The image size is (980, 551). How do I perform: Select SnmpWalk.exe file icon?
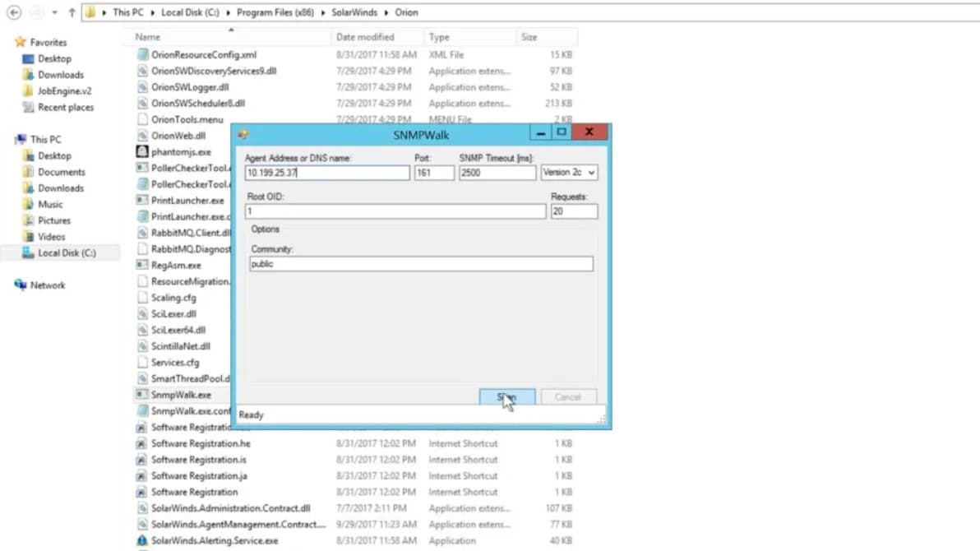[142, 396]
